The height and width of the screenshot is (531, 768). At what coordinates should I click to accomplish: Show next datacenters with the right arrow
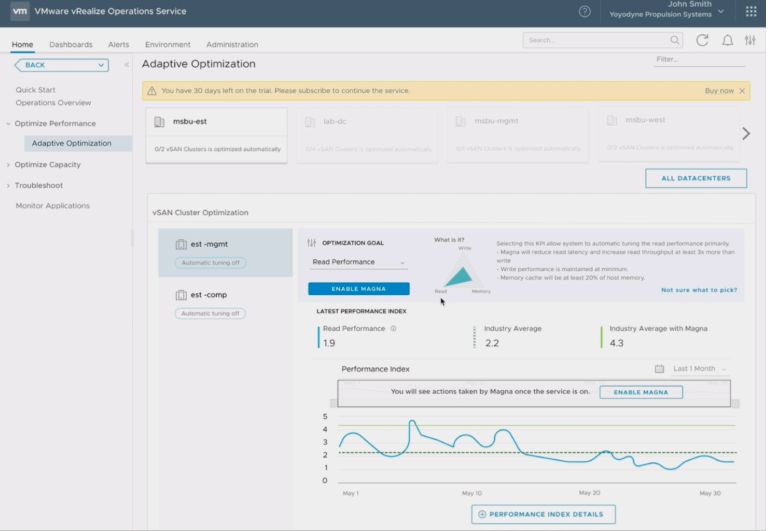tap(745, 133)
